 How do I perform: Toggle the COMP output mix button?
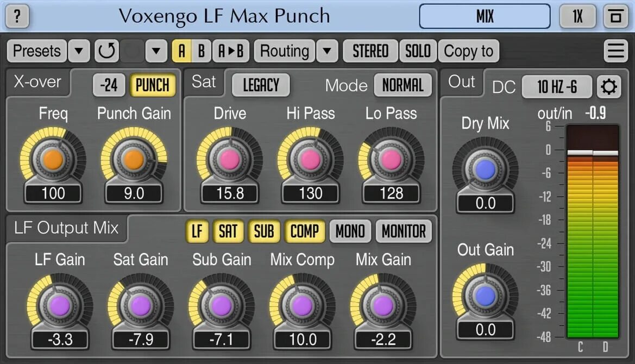(305, 231)
